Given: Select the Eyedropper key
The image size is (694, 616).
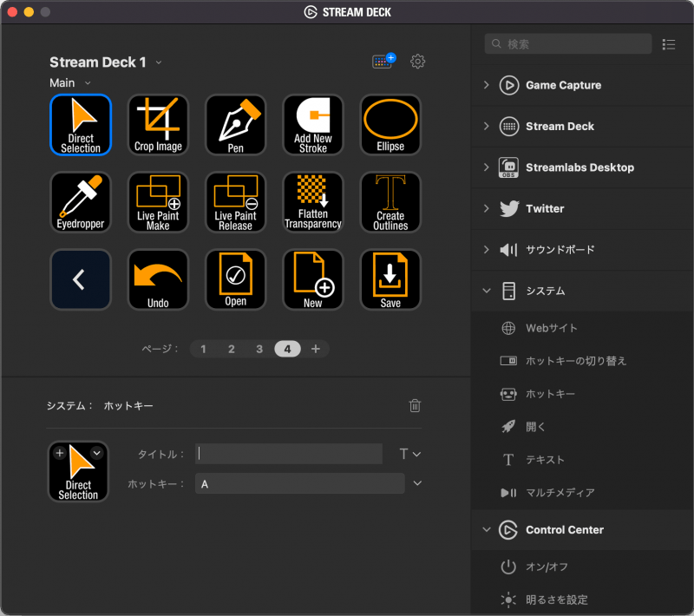Looking at the screenshot, I should coord(81,202).
